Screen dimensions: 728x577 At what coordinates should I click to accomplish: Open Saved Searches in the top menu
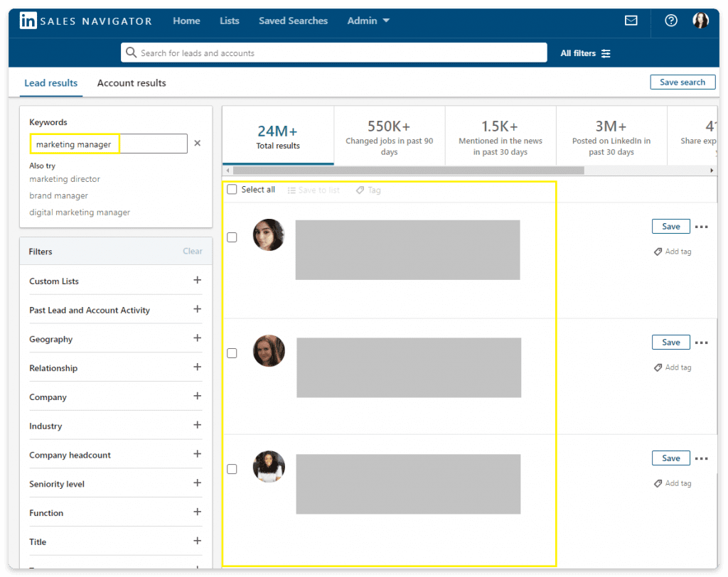(293, 21)
